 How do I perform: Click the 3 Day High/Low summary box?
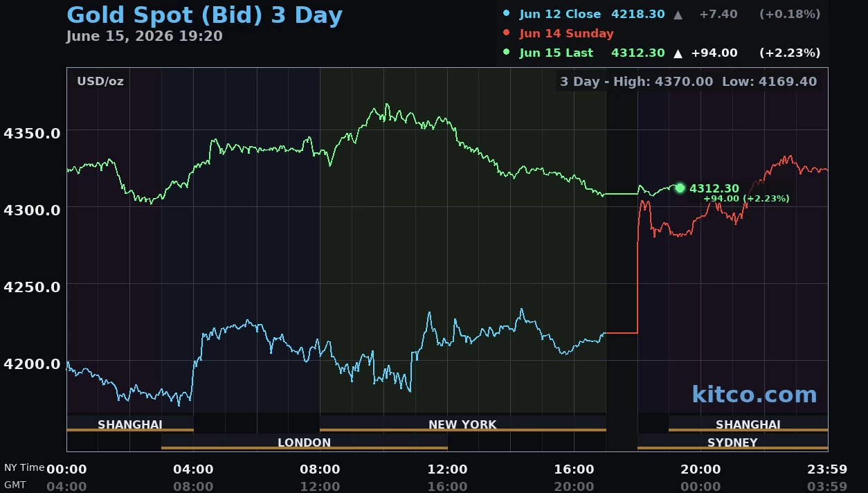[689, 82]
